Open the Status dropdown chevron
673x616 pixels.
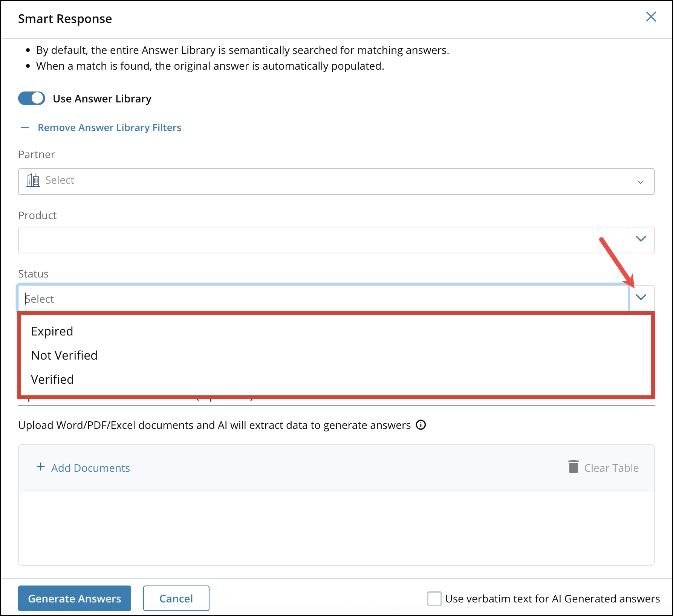641,297
